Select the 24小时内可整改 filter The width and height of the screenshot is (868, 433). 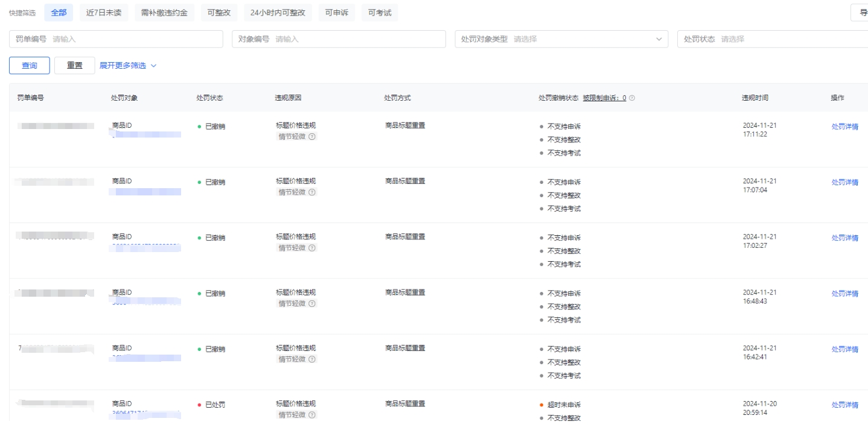(x=278, y=13)
